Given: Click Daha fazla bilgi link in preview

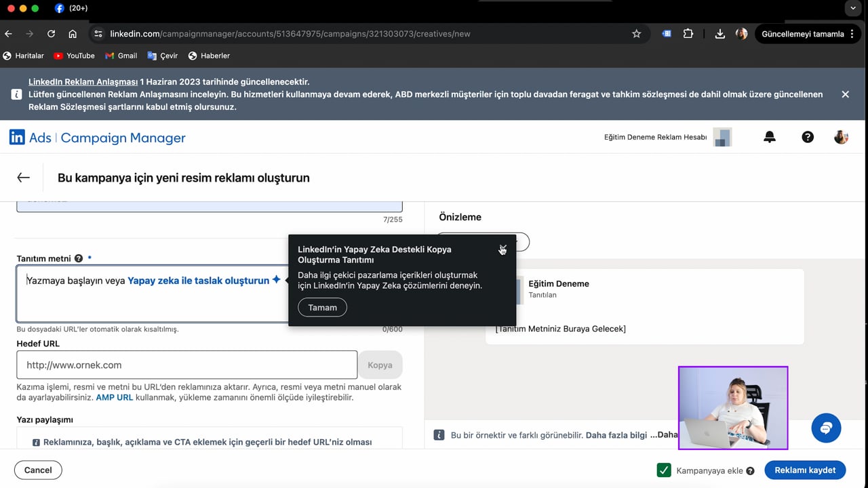Looking at the screenshot, I should [x=616, y=434].
